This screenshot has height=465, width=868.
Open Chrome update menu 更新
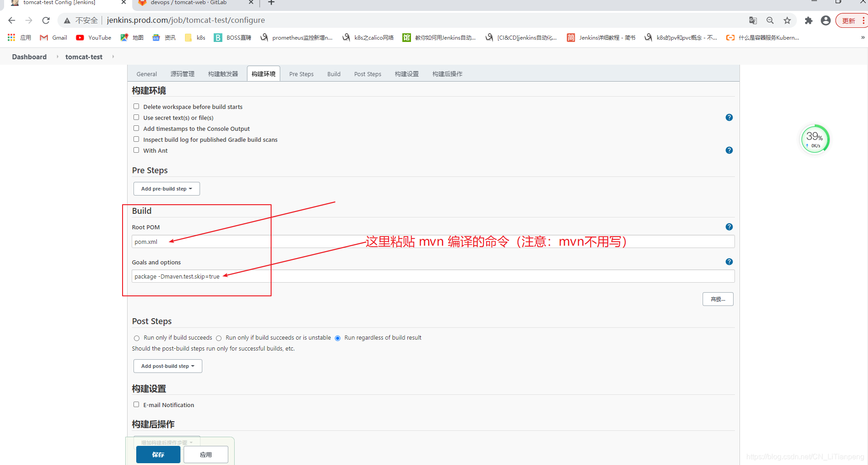(852, 21)
